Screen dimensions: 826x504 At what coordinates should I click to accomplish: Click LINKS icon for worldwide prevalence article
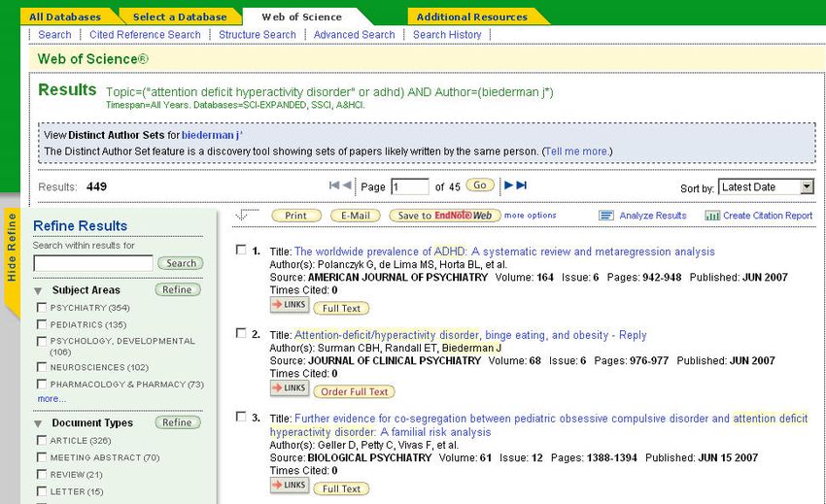coord(290,304)
